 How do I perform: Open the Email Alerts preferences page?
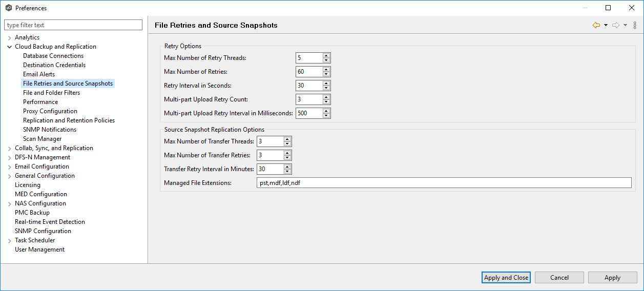[x=39, y=74]
